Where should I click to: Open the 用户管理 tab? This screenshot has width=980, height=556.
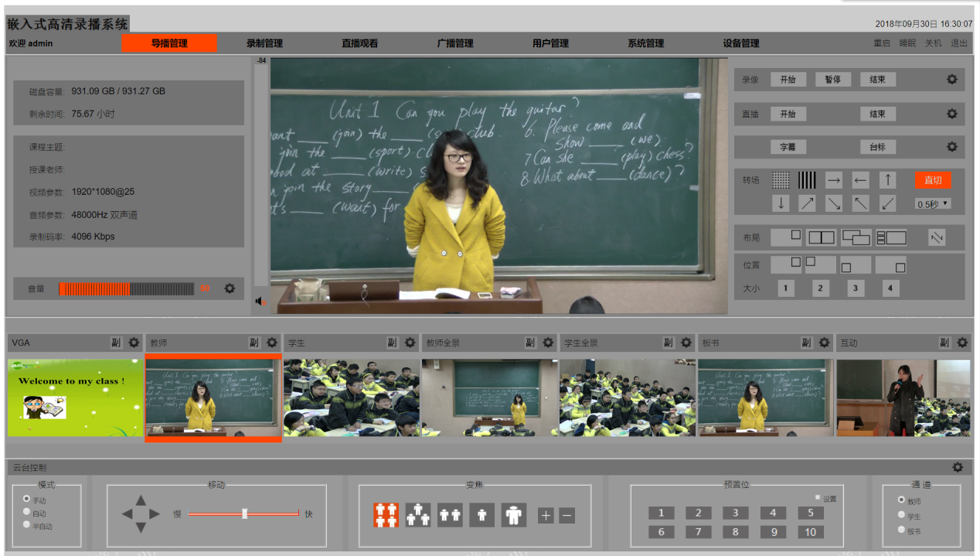550,43
